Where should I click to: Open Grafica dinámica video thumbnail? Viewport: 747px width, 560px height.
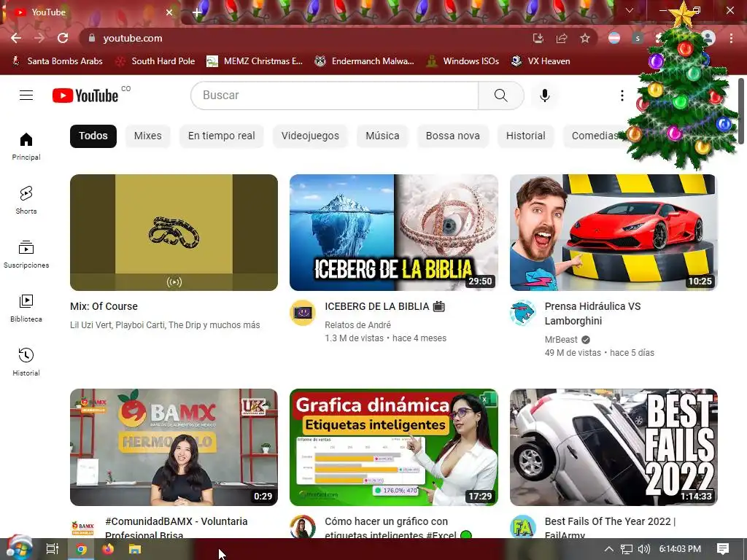394,447
